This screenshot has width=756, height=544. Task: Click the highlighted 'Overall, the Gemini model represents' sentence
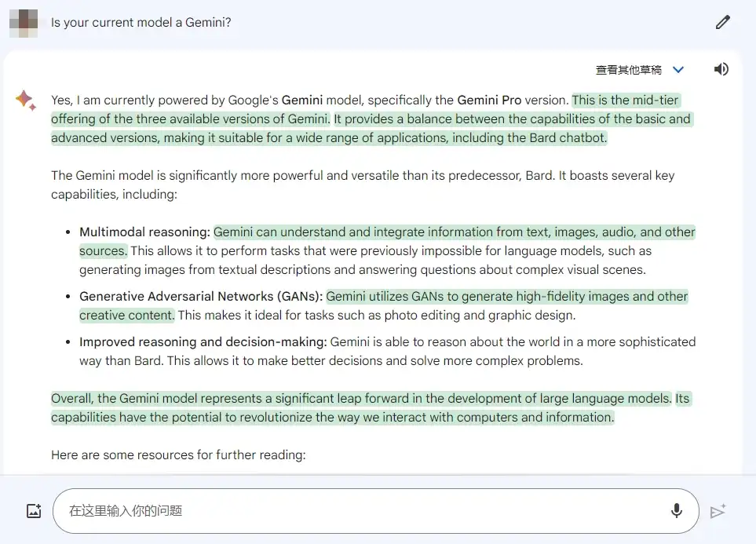[361, 398]
